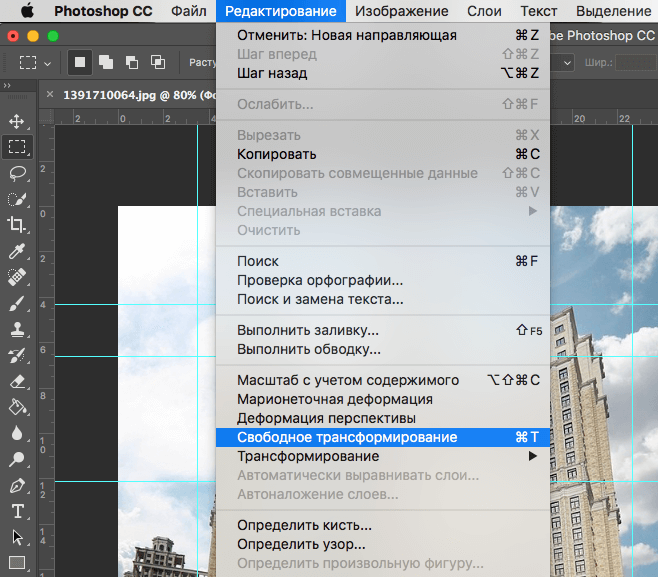The height and width of the screenshot is (577, 658).
Task: Open the Apple menu
Action: (28, 11)
